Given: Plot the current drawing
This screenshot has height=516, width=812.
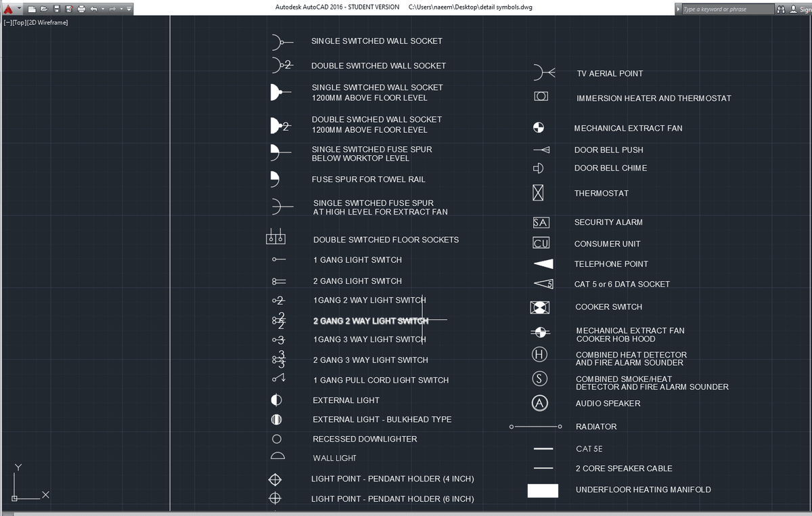Looking at the screenshot, I should [x=80, y=9].
